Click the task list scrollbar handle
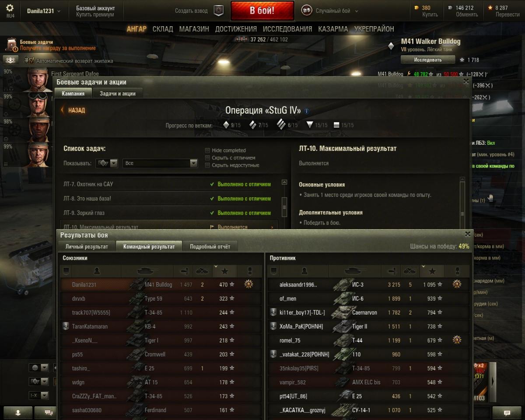 click(x=284, y=204)
